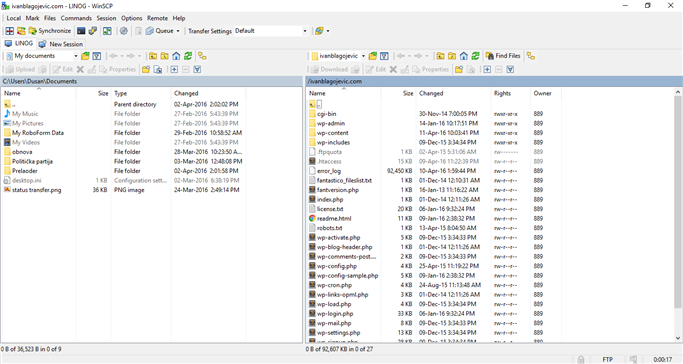The height and width of the screenshot is (364, 683).
Task: Open the New Session tab
Action: point(61,44)
